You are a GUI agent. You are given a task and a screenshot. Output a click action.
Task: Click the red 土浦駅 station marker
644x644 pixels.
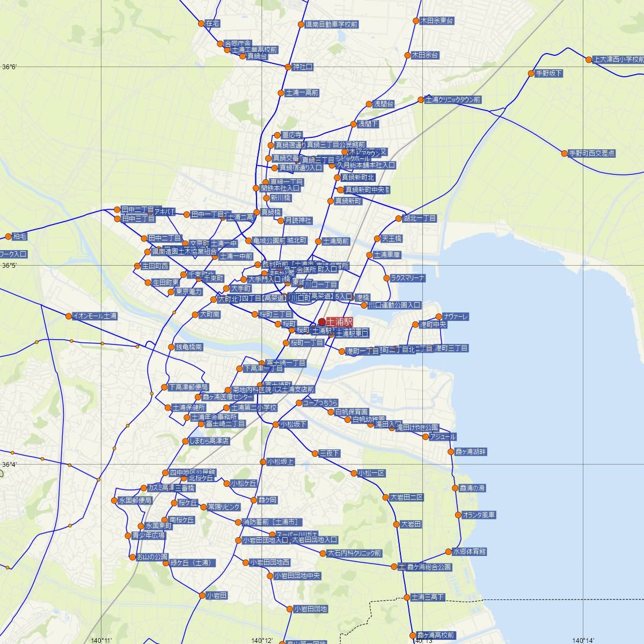(x=322, y=321)
